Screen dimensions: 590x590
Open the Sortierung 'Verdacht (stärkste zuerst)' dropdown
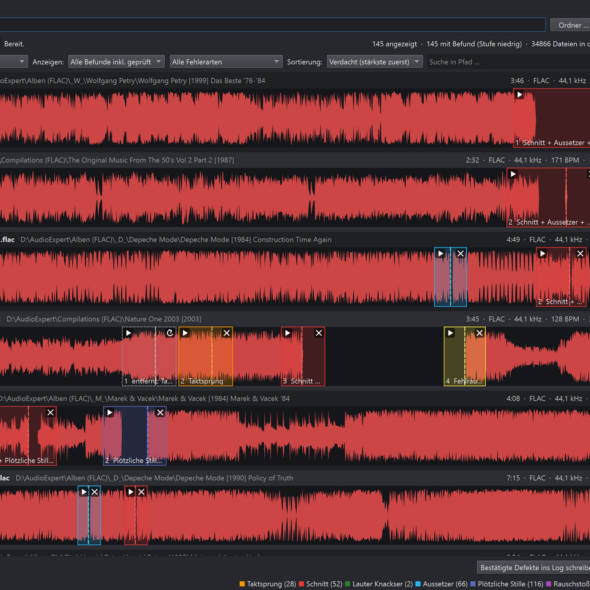tap(375, 62)
